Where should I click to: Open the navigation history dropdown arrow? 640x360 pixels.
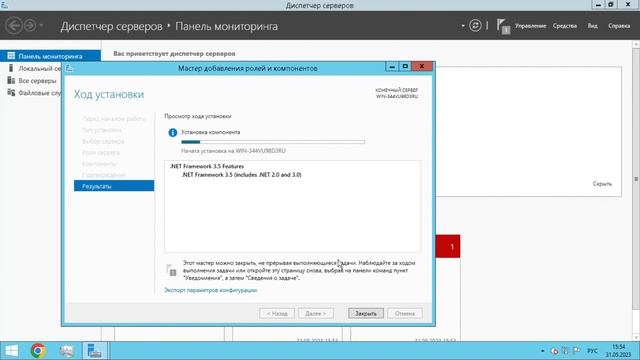pyautogui.click(x=41, y=26)
